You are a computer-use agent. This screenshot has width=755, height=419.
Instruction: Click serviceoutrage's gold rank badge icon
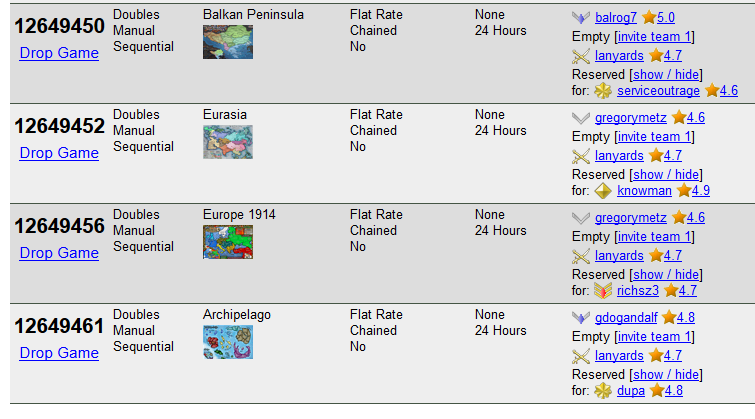point(603,91)
